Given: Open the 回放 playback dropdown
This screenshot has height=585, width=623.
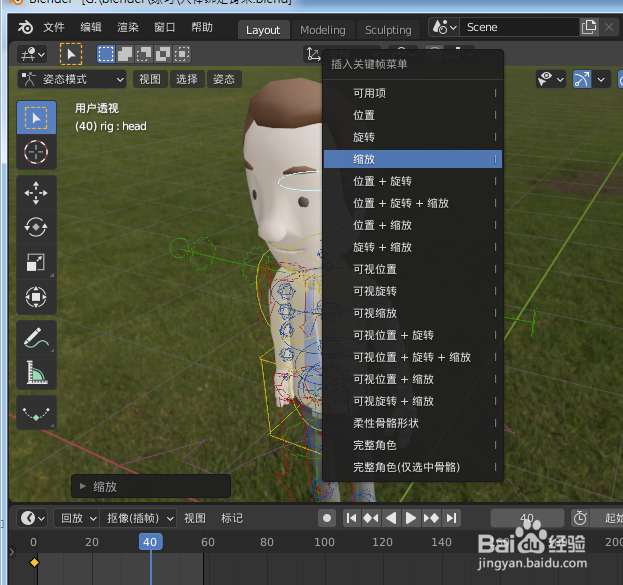Looking at the screenshot, I should pyautogui.click(x=77, y=518).
